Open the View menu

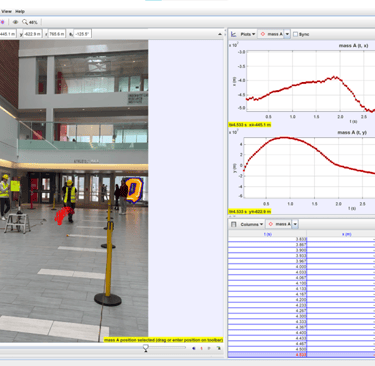(x=6, y=11)
